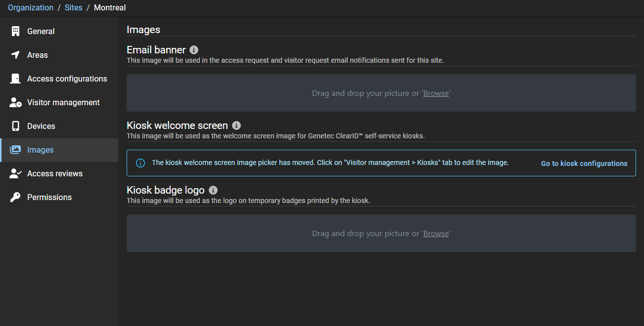Click the info icon inside the blue notice
644x326 pixels.
140,163
